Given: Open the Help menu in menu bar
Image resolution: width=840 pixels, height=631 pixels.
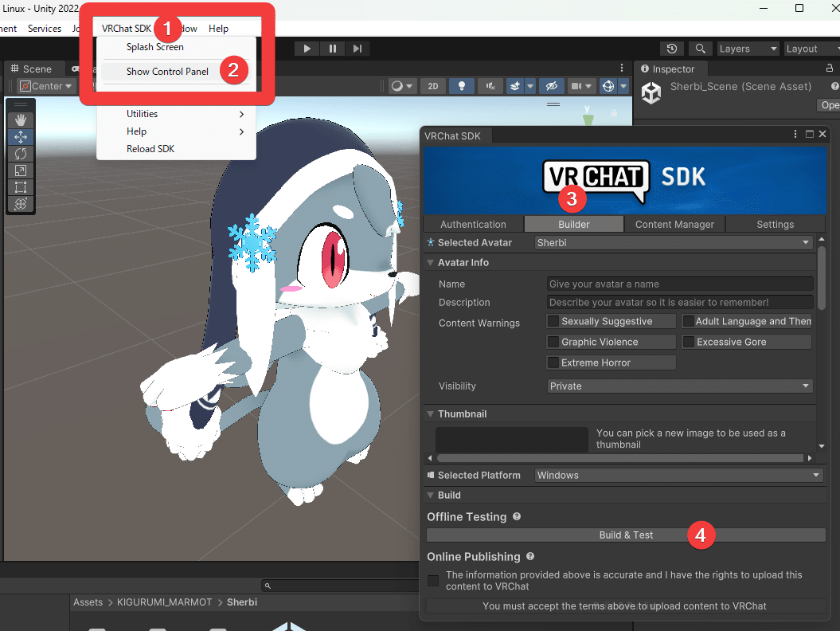Looking at the screenshot, I should (x=219, y=29).
